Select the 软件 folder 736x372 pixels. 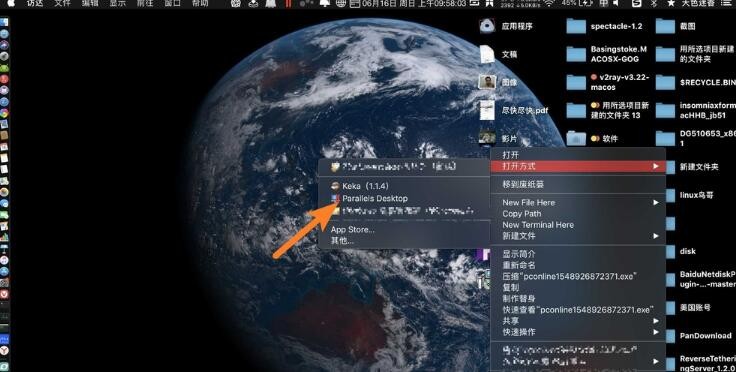point(576,139)
